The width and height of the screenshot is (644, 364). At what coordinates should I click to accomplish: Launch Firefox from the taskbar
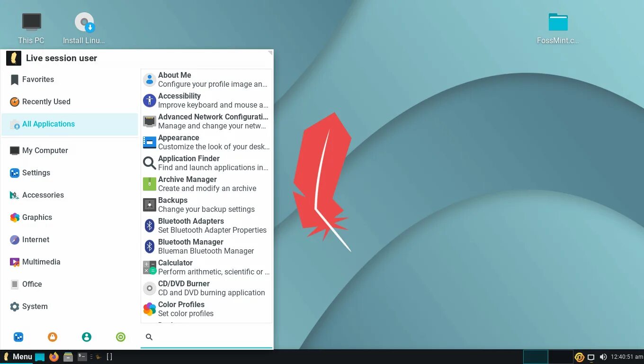pos(54,357)
